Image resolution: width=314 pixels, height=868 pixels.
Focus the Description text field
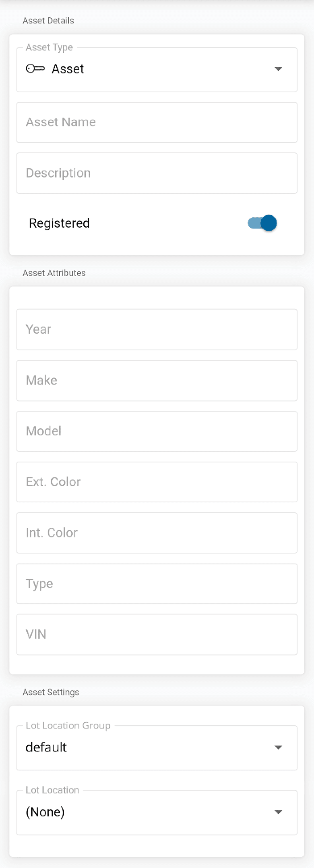pyautogui.click(x=157, y=173)
